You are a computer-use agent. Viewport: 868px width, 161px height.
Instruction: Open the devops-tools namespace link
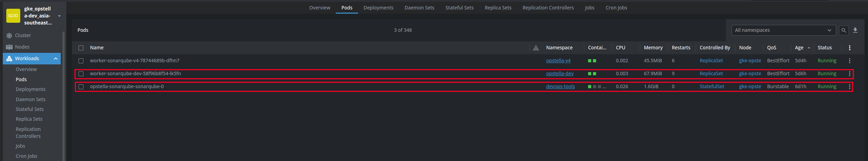tap(560, 86)
